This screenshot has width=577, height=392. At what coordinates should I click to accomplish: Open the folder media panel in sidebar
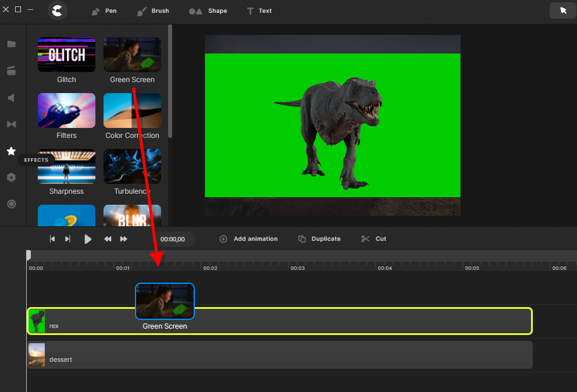coord(12,44)
